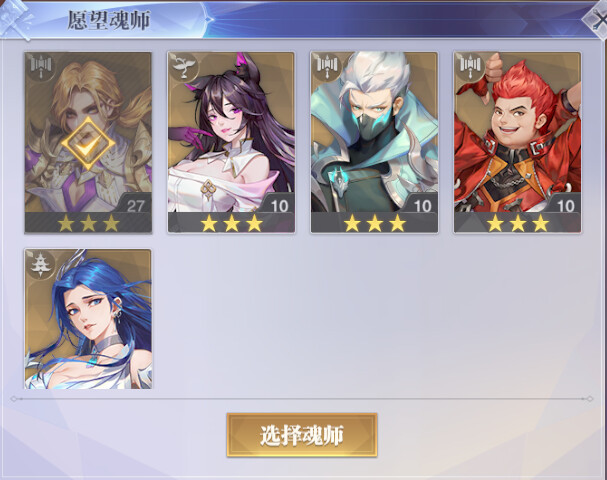Click level 10 badge on red-haired hero card

tap(565, 204)
